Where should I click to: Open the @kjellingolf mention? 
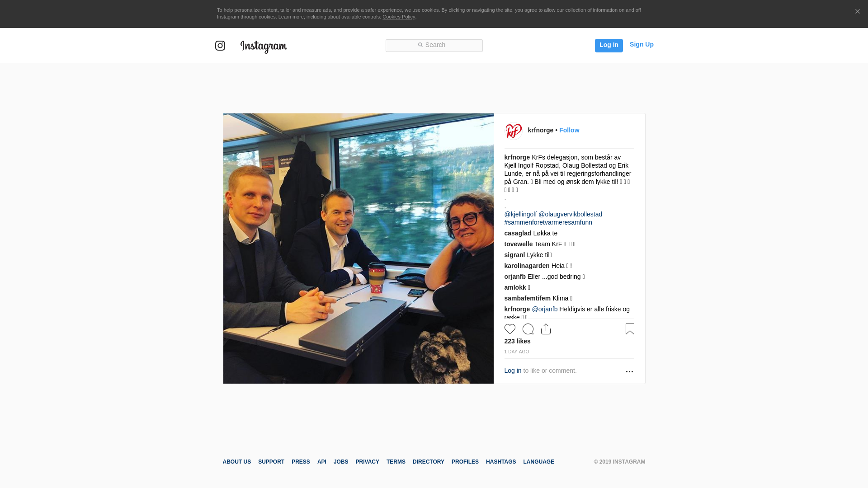tap(520, 214)
